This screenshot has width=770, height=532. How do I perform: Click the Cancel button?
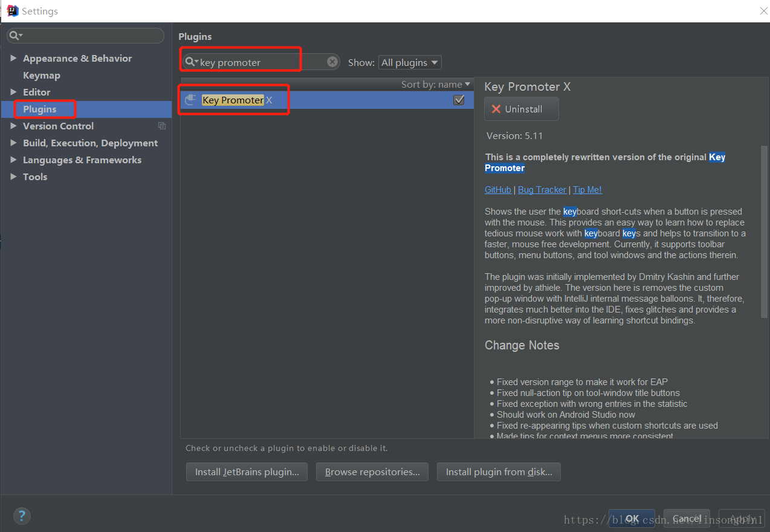point(687,518)
